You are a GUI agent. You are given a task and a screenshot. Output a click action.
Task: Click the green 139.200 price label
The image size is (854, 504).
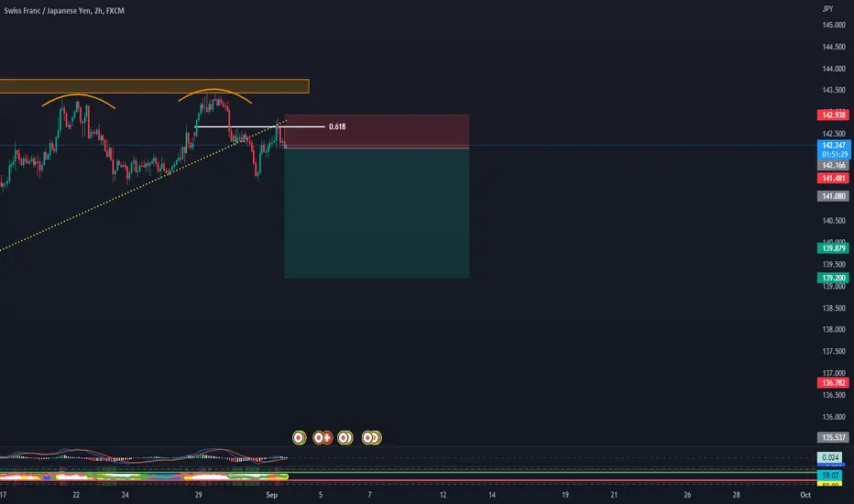coord(834,278)
